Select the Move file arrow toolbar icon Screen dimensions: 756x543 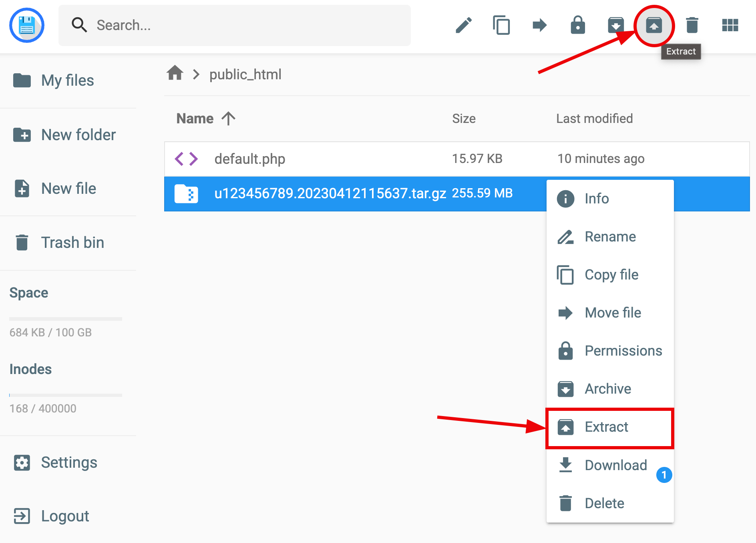click(x=539, y=25)
